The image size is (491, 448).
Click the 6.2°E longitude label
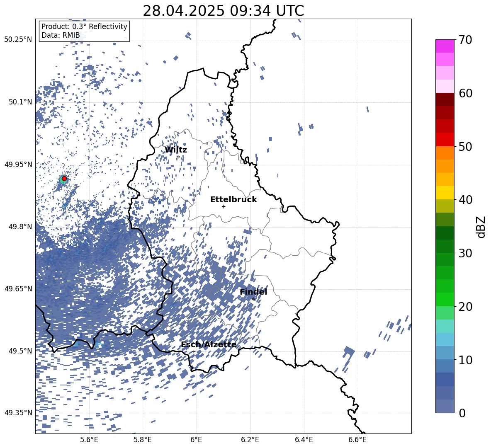(x=250, y=440)
